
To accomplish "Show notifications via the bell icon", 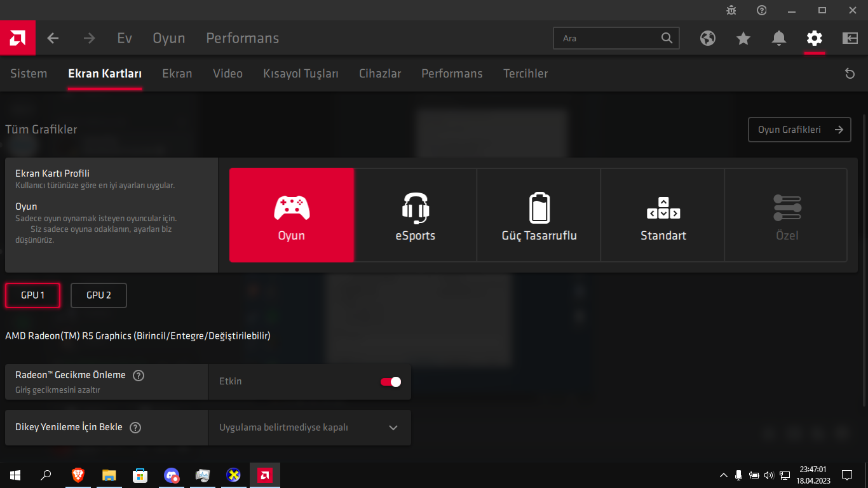I will click(x=779, y=38).
